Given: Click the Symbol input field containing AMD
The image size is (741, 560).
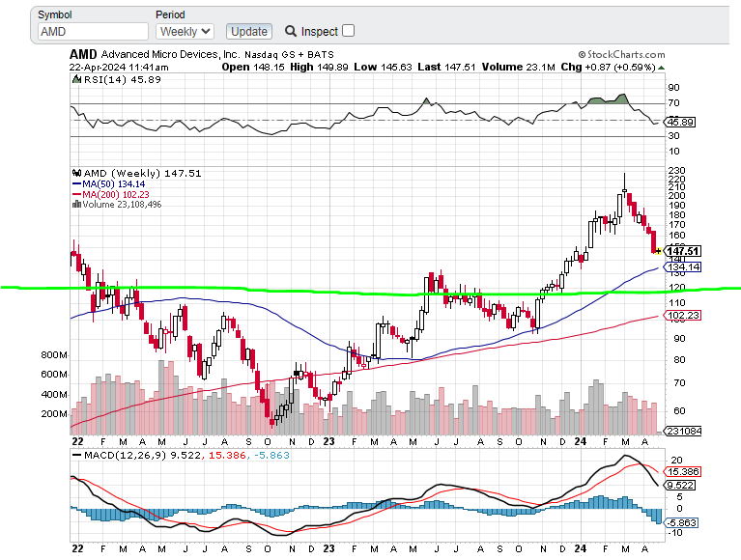Looking at the screenshot, I should (93, 32).
